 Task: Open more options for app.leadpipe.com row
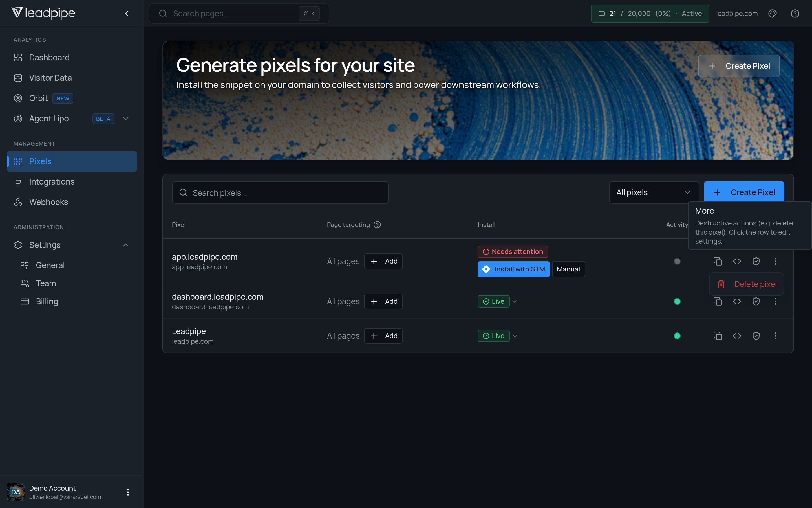click(775, 261)
